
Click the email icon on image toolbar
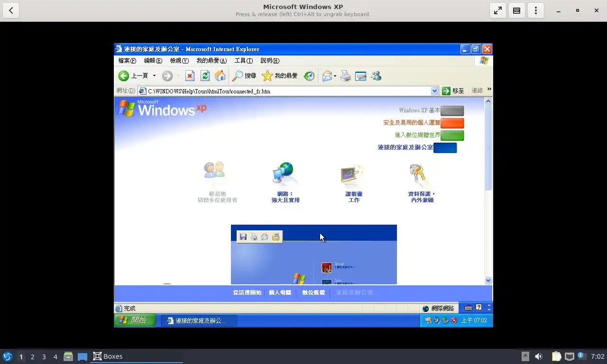[265, 237]
